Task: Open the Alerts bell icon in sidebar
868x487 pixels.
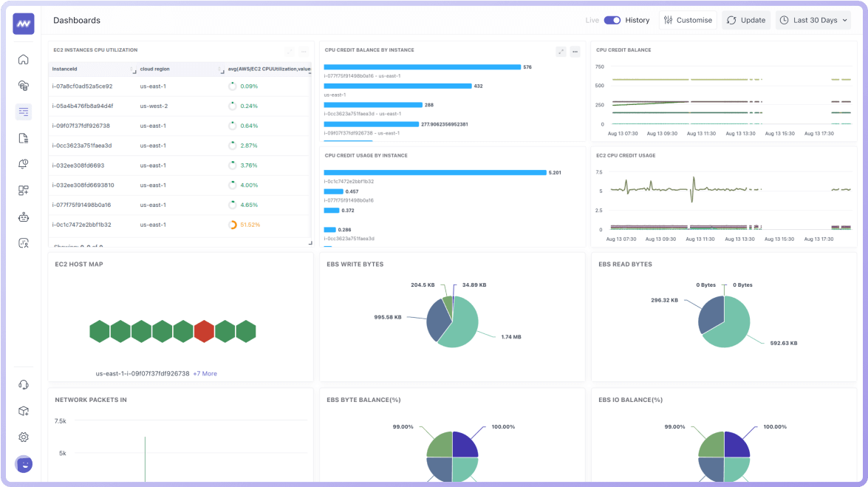Action: pos(23,164)
